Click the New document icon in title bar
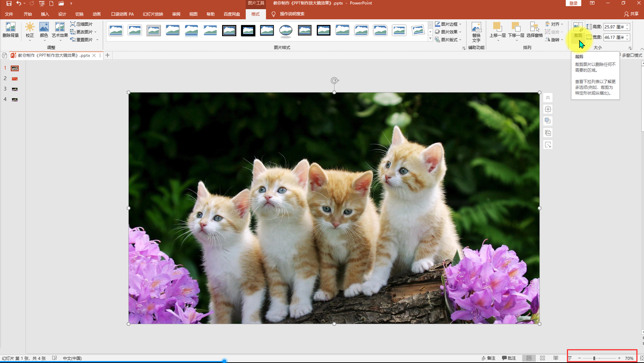The width and height of the screenshot is (644, 363). pyautogui.click(x=51, y=3)
